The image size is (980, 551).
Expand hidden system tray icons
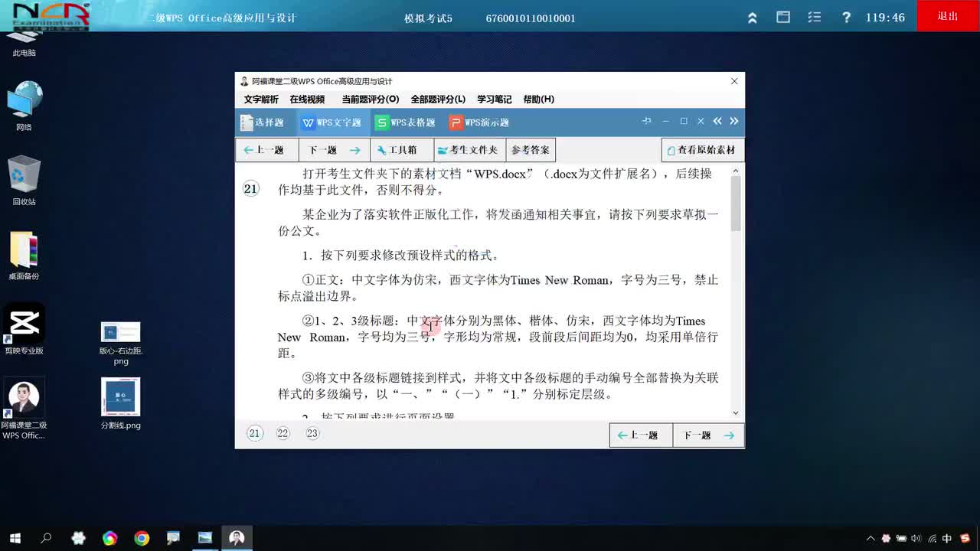click(870, 538)
